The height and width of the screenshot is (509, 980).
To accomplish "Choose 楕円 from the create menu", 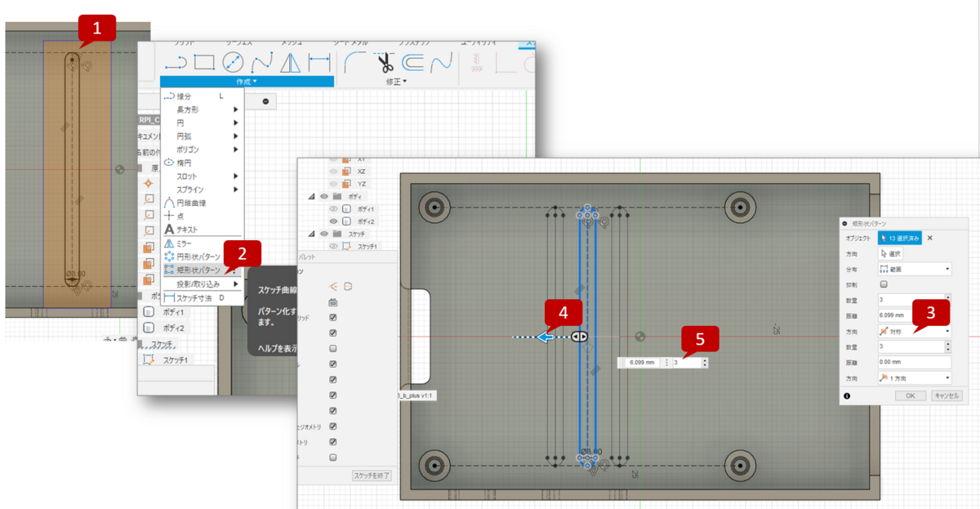I will click(202, 163).
